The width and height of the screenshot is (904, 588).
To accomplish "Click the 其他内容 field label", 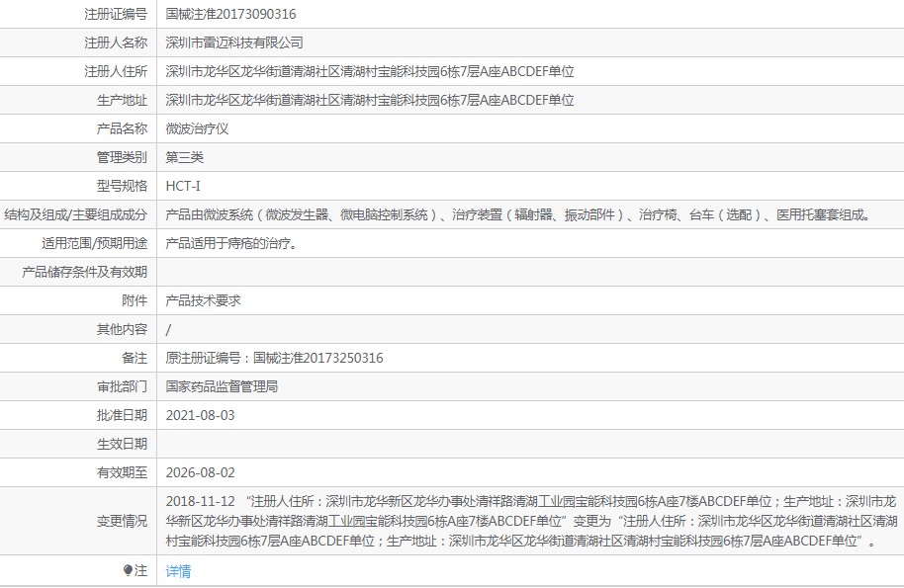I will click(x=123, y=329).
